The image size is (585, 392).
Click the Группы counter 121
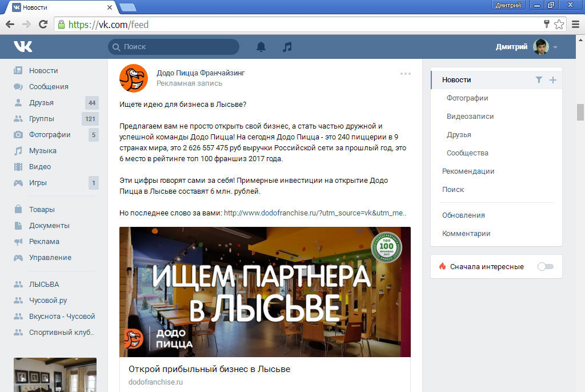click(x=90, y=119)
